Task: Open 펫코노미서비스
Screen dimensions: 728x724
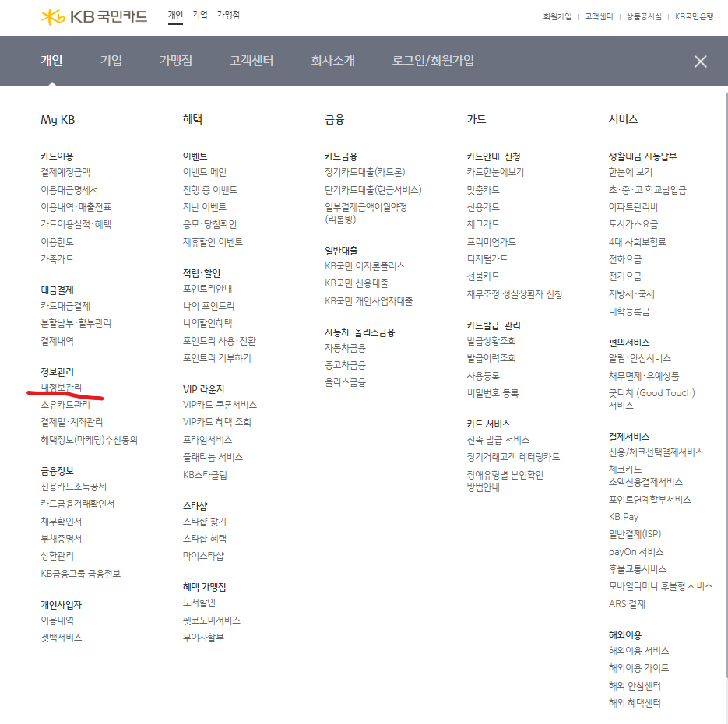Action: pyautogui.click(x=211, y=620)
